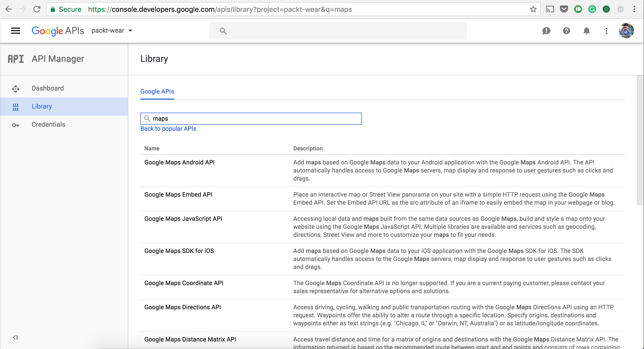The image size is (644, 349).
Task: Click the Name column header
Action: pos(152,148)
